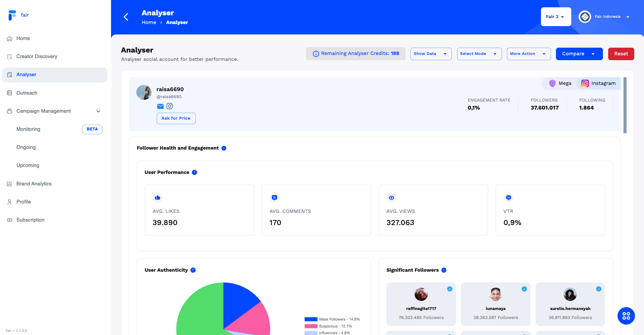Click the Engagement Rate value 0,1%
644x335 pixels.
(x=474, y=108)
